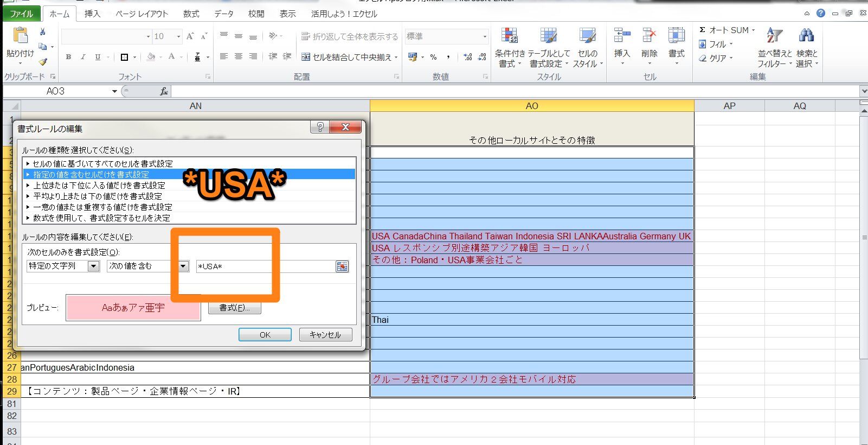Screen dimensions: 868x445
Task: Align text to top icon
Action: coord(223,36)
